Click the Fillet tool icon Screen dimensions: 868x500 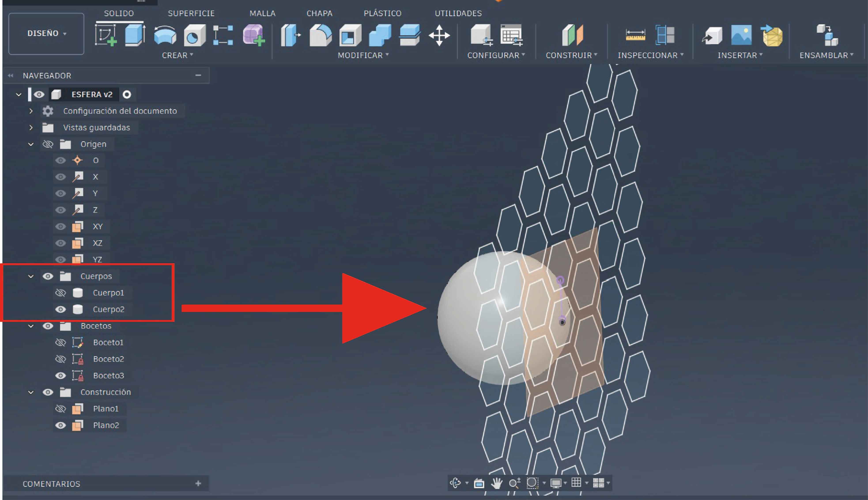[x=320, y=35]
